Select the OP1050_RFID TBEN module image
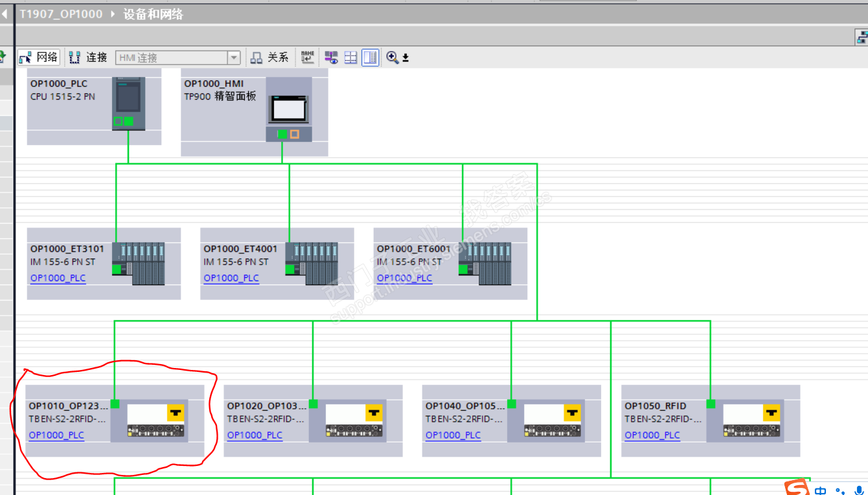The image size is (868, 495). 751,421
